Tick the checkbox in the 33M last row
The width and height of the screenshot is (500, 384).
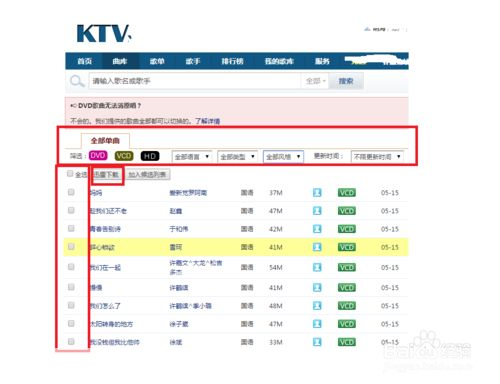[71, 341]
